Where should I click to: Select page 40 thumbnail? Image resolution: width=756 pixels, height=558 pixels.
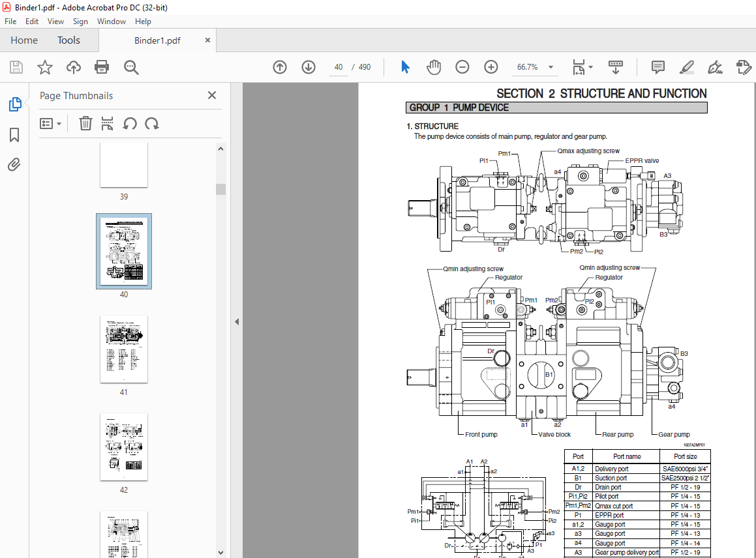pos(124,251)
